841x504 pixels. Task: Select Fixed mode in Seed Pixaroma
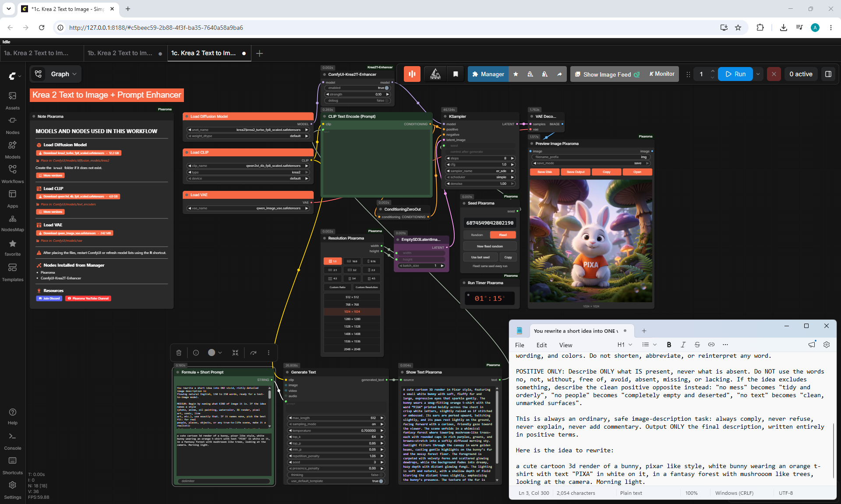tap(503, 235)
